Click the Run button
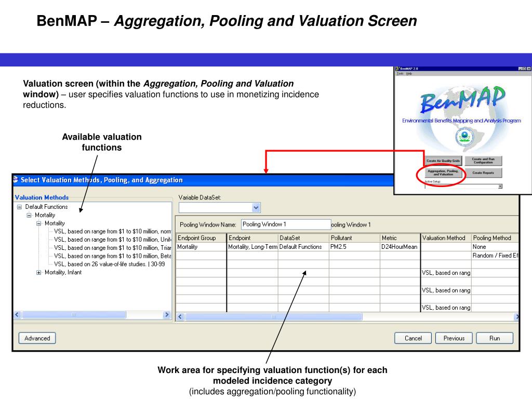532x399 pixels. [495, 338]
